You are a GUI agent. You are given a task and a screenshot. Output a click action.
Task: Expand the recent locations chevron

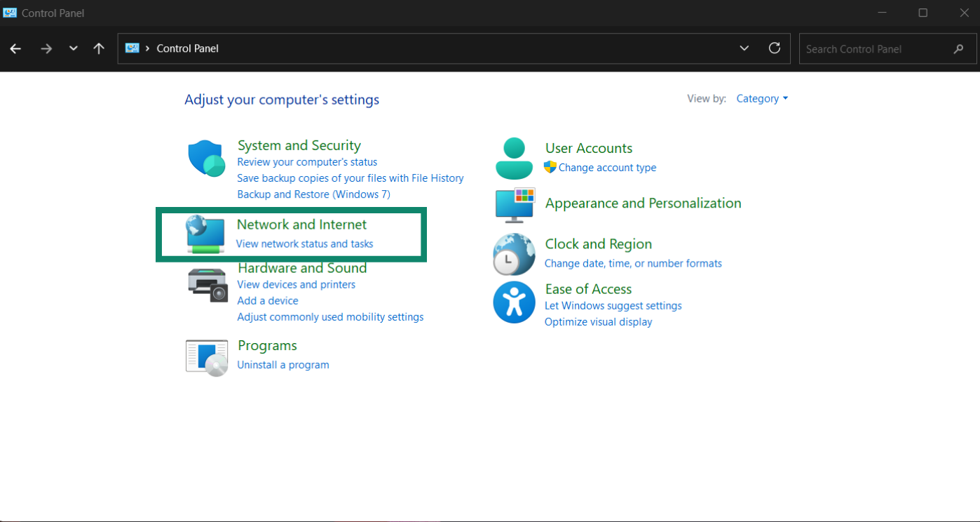74,48
